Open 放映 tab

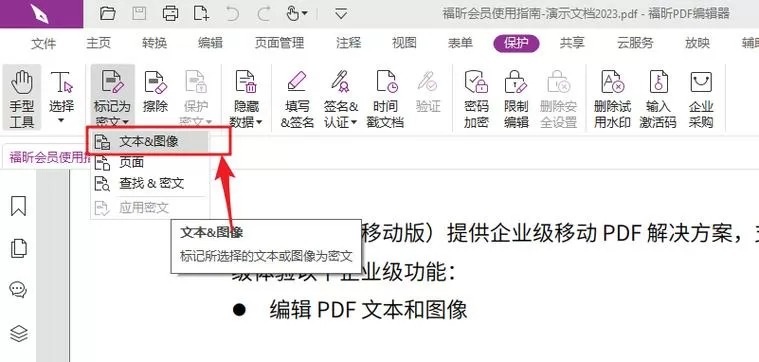(x=697, y=43)
